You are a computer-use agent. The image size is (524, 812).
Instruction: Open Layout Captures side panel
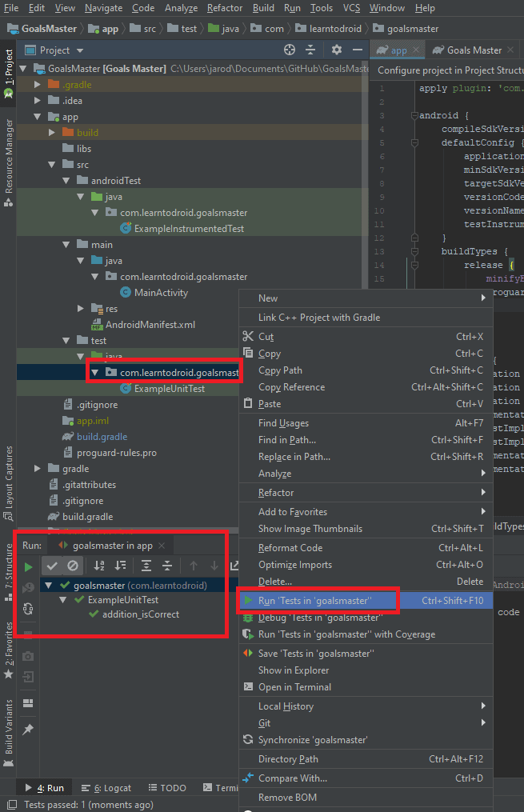[8, 482]
